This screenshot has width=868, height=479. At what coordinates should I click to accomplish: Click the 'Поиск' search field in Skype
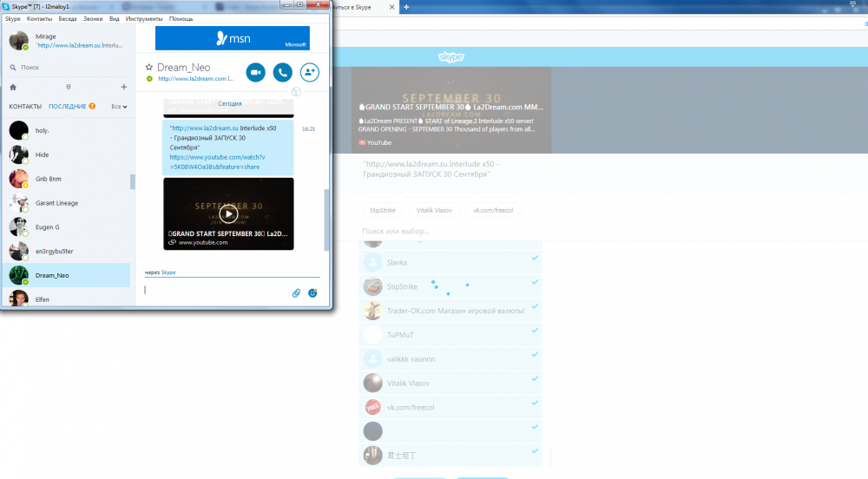(x=69, y=67)
